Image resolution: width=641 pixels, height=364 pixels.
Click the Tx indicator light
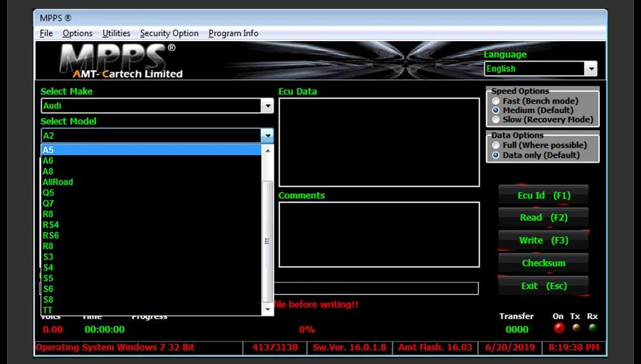point(576,327)
